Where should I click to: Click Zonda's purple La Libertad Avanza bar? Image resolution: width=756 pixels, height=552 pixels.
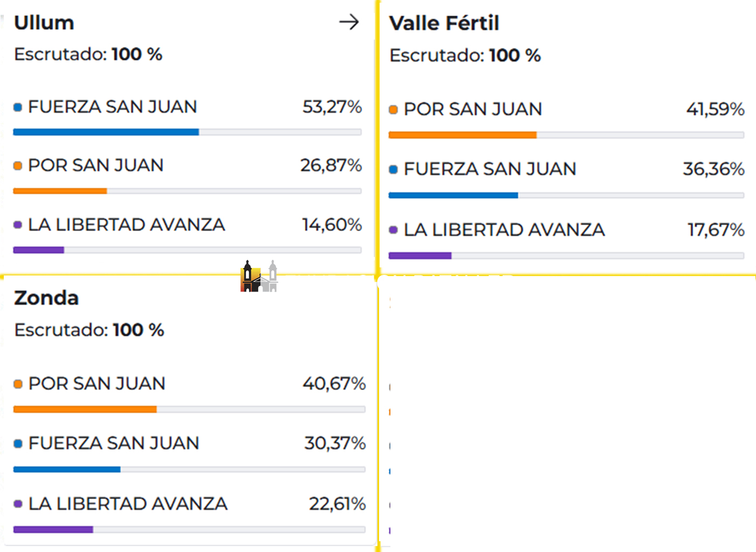tap(53, 530)
